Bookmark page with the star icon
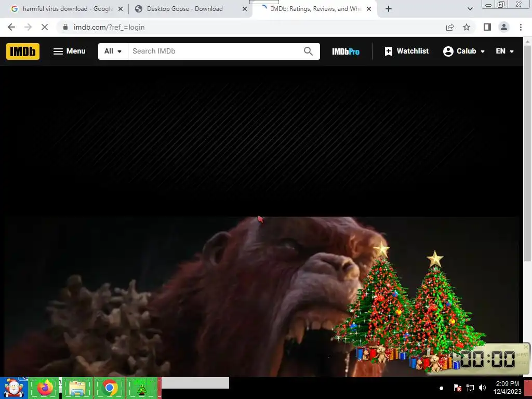The image size is (532, 399). [x=467, y=27]
